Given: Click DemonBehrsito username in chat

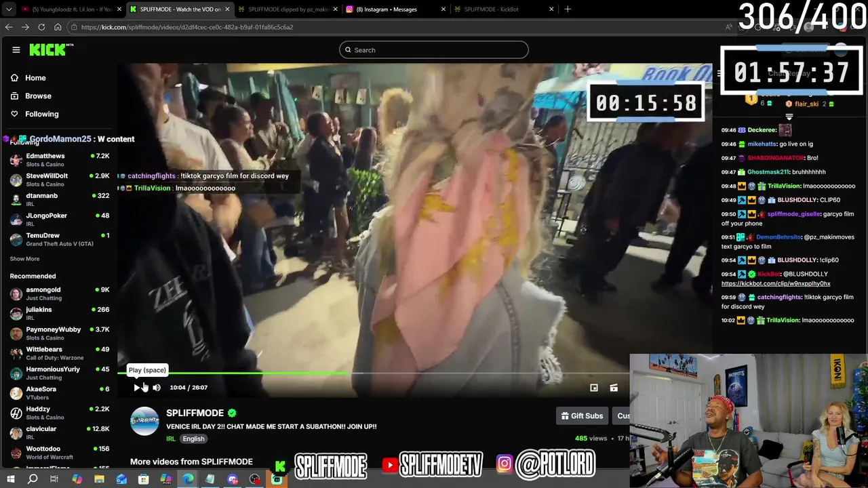Looking at the screenshot, I should point(778,237).
